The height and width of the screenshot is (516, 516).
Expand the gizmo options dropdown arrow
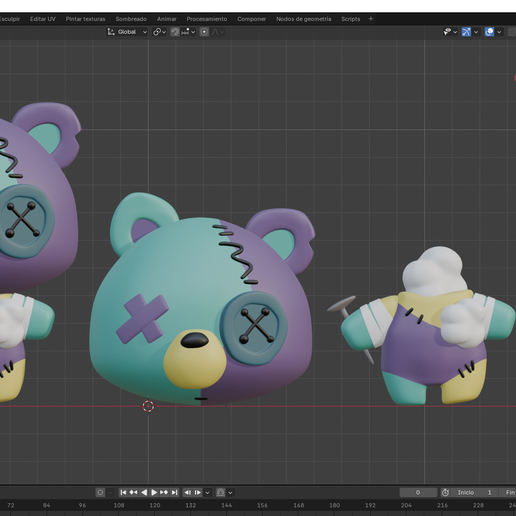click(x=476, y=32)
